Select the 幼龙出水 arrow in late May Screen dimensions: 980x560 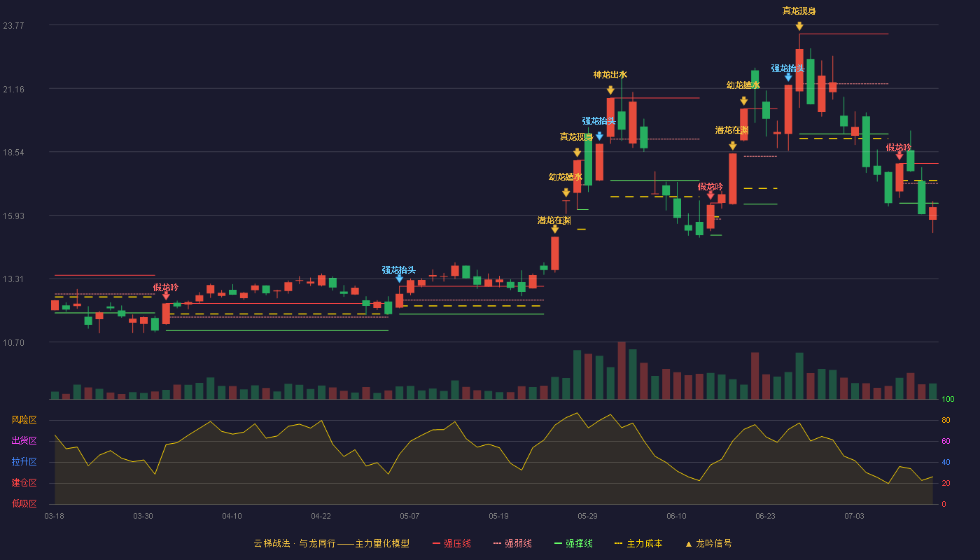point(566,192)
